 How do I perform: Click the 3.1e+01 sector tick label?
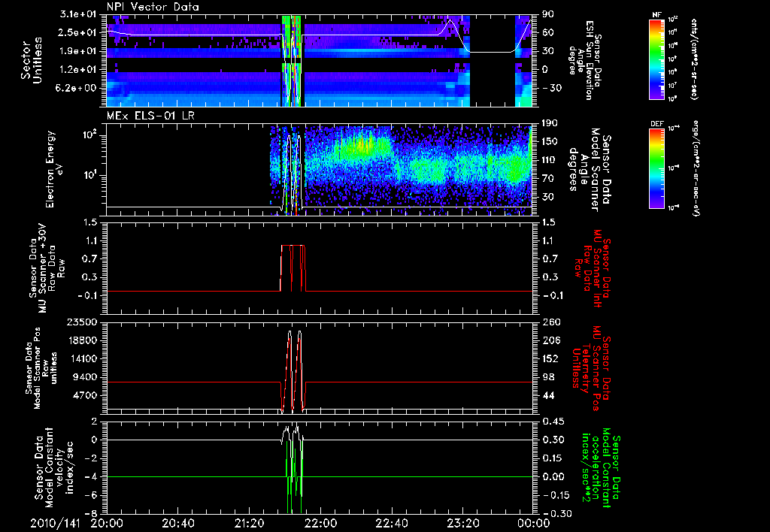click(79, 14)
